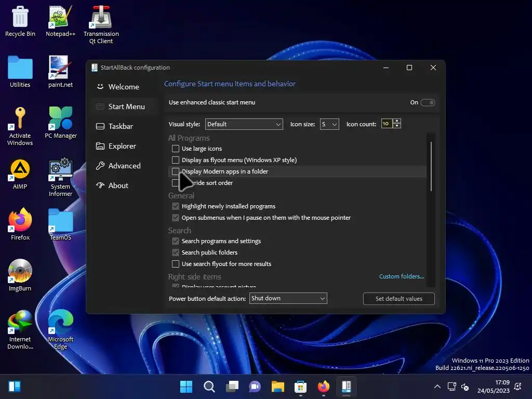
Task: Open Power button default action dropdown
Action: [288, 298]
